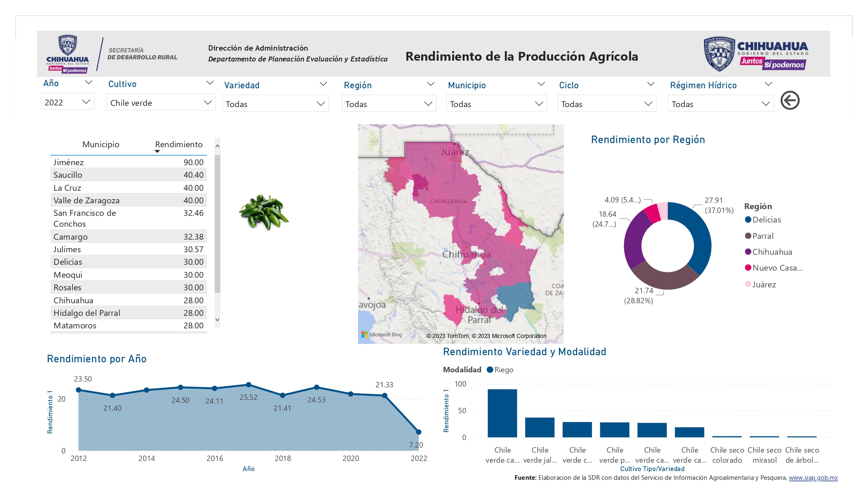868x502 pixels.
Task: Collapse the Región slicer header chevron
Action: click(430, 84)
